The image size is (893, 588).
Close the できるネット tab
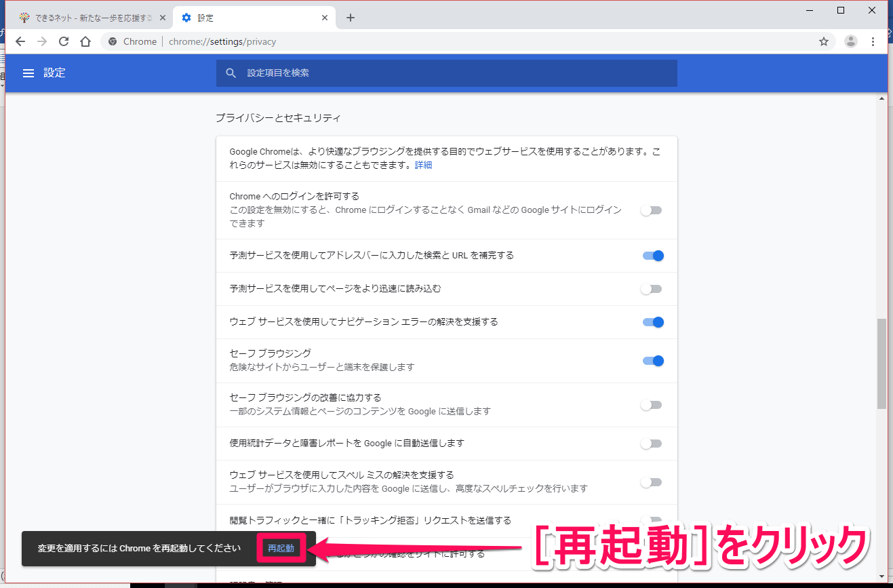coord(162,18)
